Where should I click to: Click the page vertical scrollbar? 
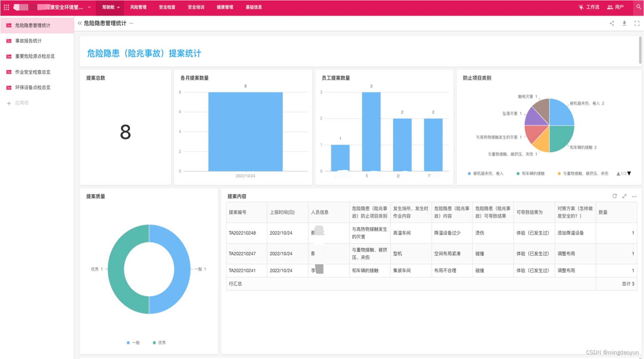[x=640, y=50]
